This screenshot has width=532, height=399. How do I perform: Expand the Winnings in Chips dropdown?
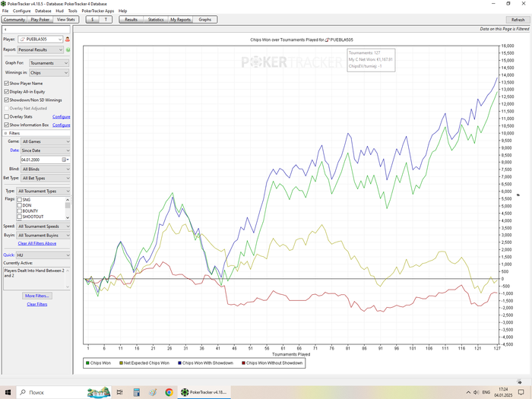49,73
